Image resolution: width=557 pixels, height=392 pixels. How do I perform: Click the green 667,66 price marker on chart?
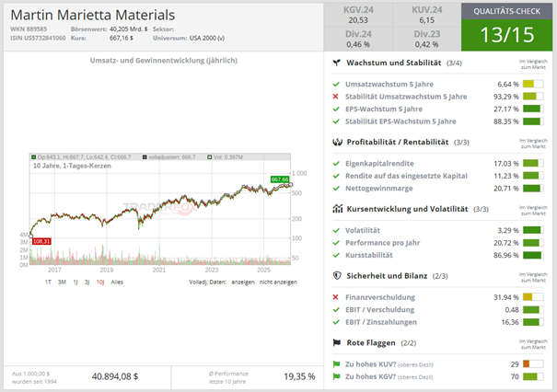click(x=279, y=179)
